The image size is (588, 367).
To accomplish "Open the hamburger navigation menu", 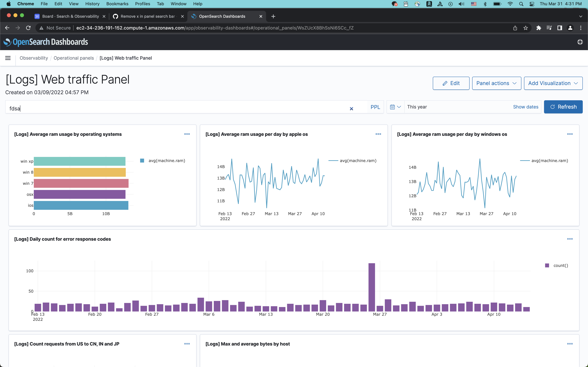I will click(8, 58).
